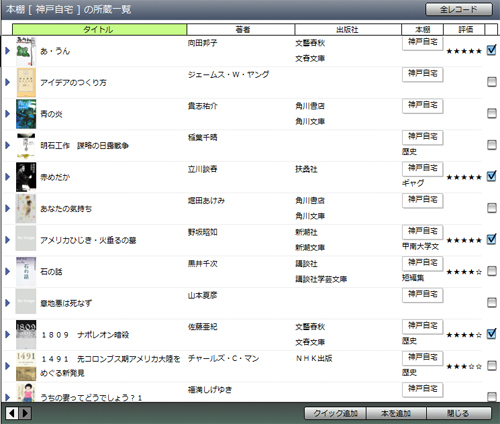The height and width of the screenshot is (424, 500).
Task: Expand the row for 意地悪は死なず
Action: coord(8,303)
